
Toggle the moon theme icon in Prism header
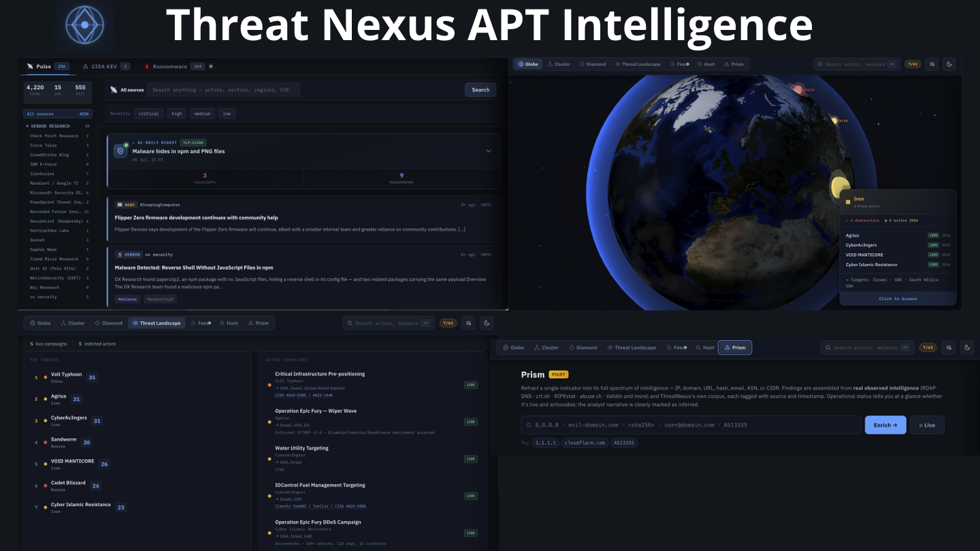(968, 348)
